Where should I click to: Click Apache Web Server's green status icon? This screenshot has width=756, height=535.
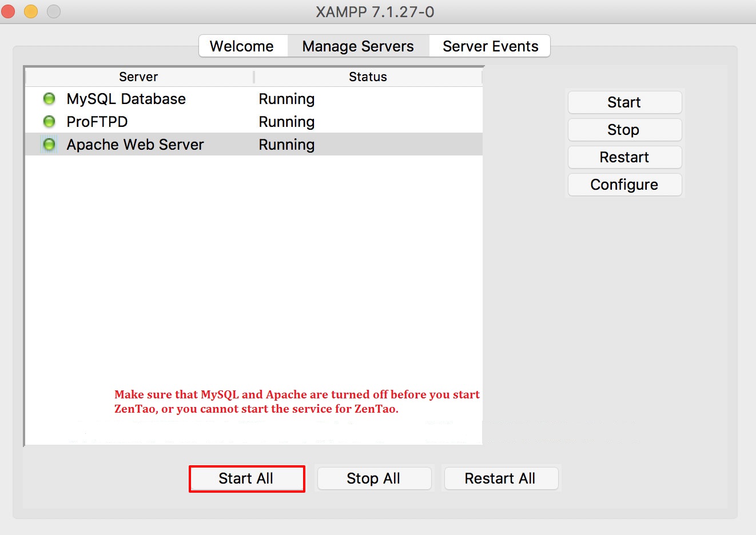point(49,145)
